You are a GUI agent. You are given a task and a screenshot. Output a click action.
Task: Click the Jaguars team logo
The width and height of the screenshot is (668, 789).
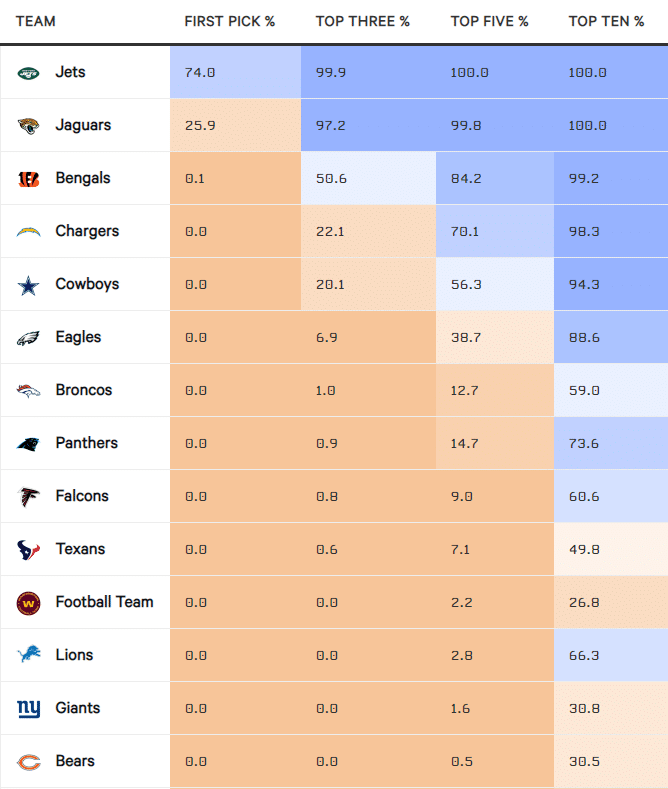[x=28, y=126]
